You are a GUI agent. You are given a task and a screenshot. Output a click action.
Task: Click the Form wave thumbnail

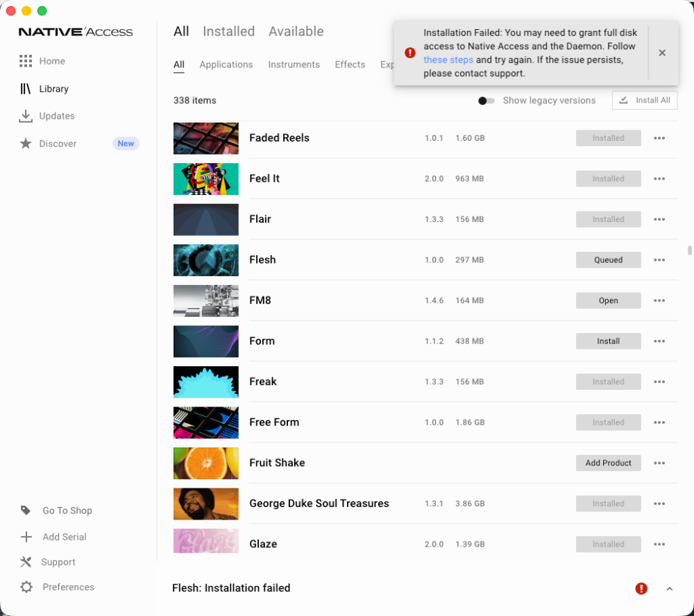pyautogui.click(x=206, y=341)
